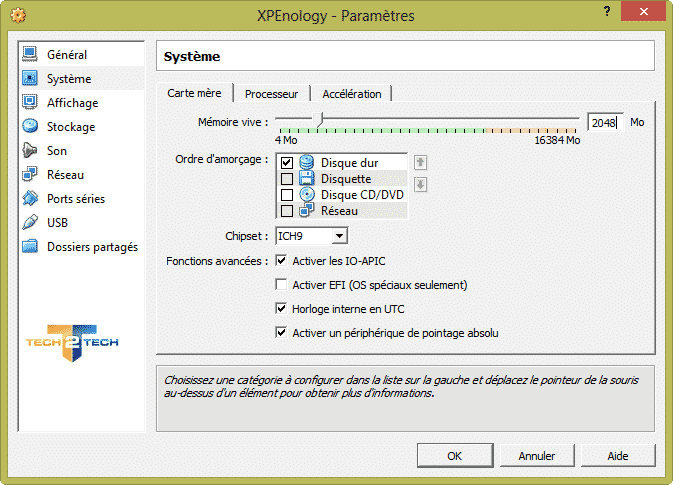Click the Mémoire vive slider handle
673x485 pixels.
[318, 119]
